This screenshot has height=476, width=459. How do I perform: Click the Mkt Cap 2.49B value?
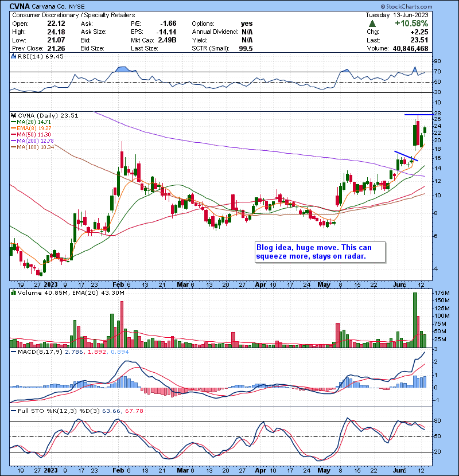[x=167, y=40]
